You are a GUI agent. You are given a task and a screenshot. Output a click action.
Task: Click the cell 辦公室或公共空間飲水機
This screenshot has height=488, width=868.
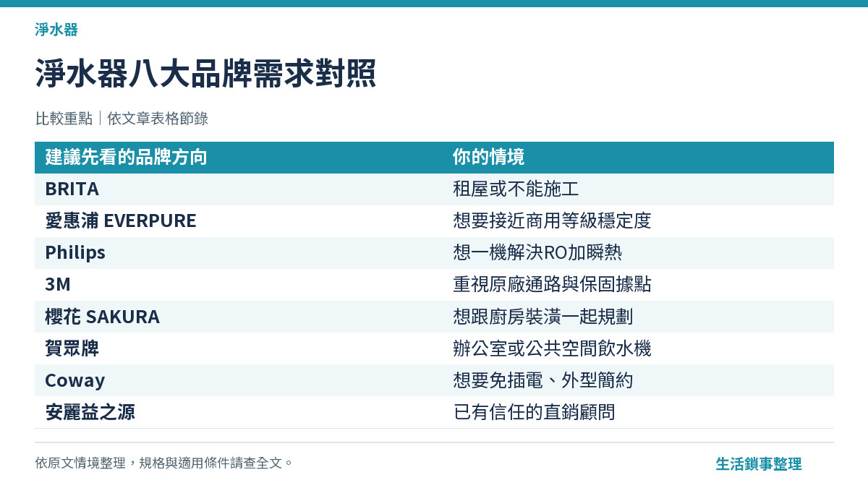pyautogui.click(x=552, y=348)
